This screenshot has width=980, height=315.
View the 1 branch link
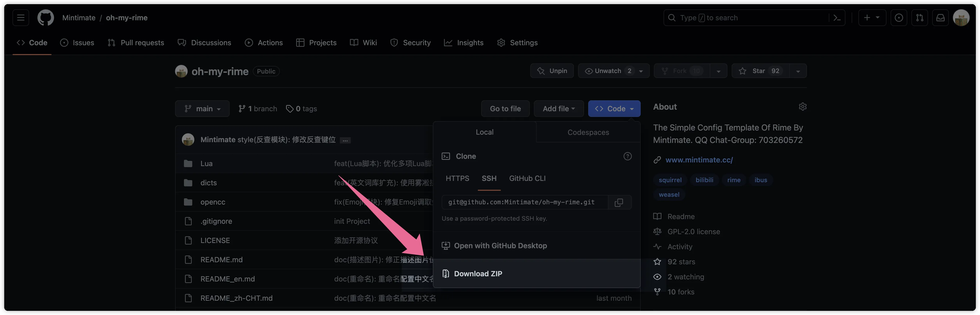257,109
